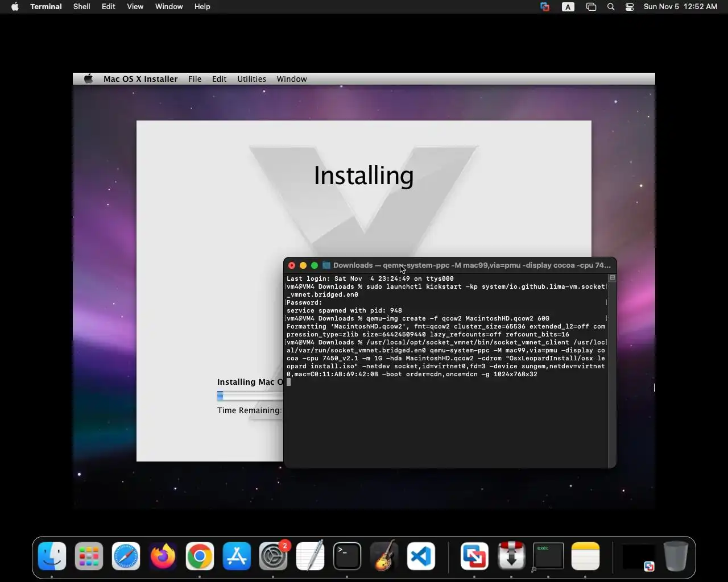728x582 pixels.
Task: Open the screen mirroring menu bar icon
Action: 591,7
